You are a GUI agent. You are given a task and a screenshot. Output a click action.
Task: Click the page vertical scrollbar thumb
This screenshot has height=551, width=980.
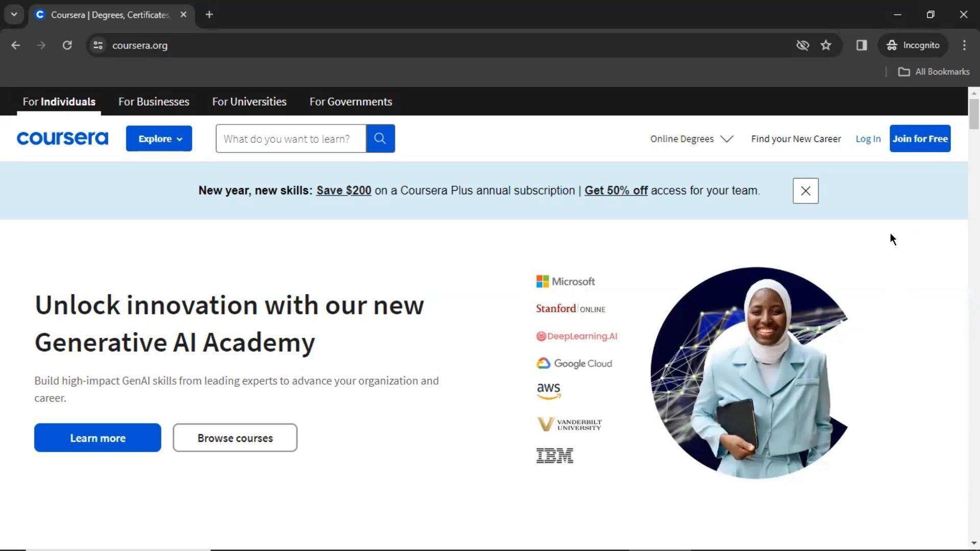[x=973, y=114]
